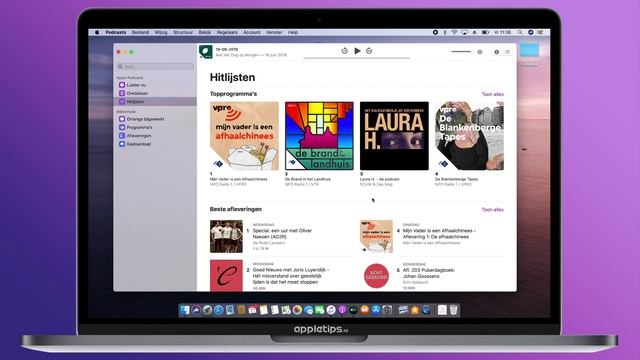This screenshot has width=640, height=360.
Task: Open Calendar from the Dock
Action: click(x=253, y=310)
